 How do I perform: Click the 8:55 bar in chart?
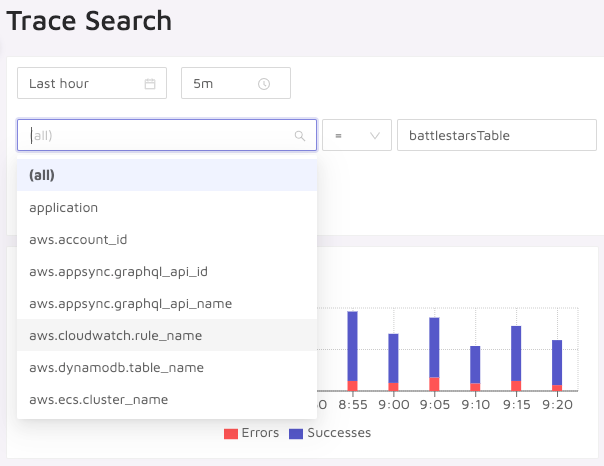pos(352,350)
